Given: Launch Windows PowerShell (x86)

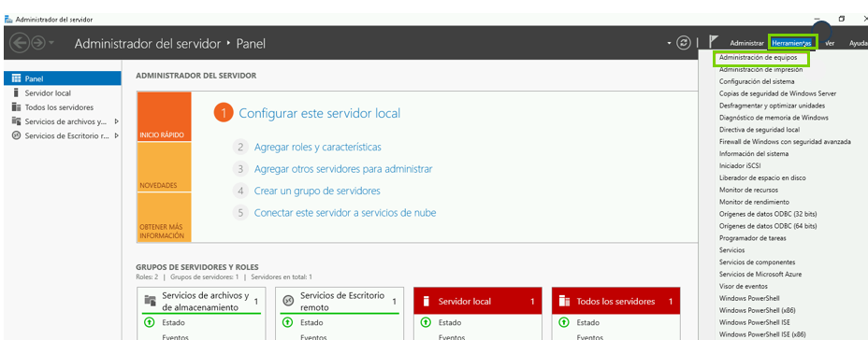Looking at the screenshot, I should (x=757, y=311).
